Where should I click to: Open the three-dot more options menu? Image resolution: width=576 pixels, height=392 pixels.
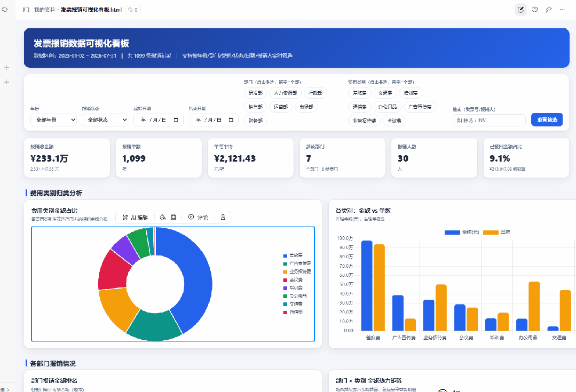(x=563, y=10)
